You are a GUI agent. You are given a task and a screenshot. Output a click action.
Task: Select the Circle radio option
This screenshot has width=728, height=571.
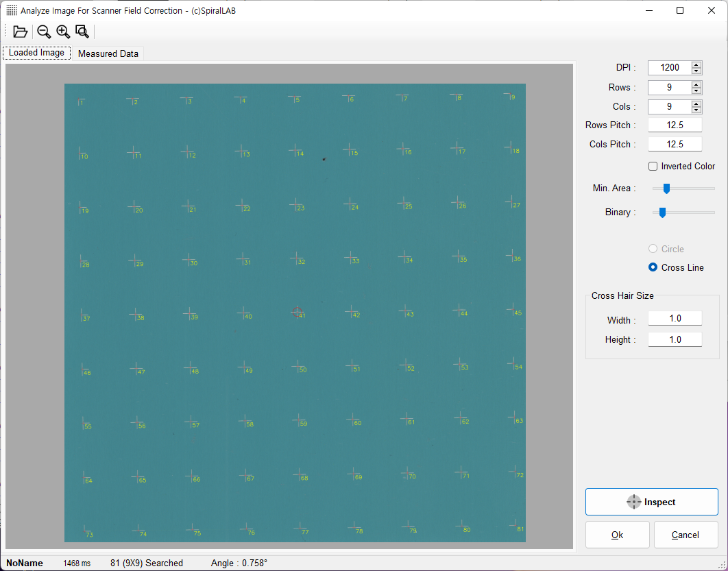[653, 249]
